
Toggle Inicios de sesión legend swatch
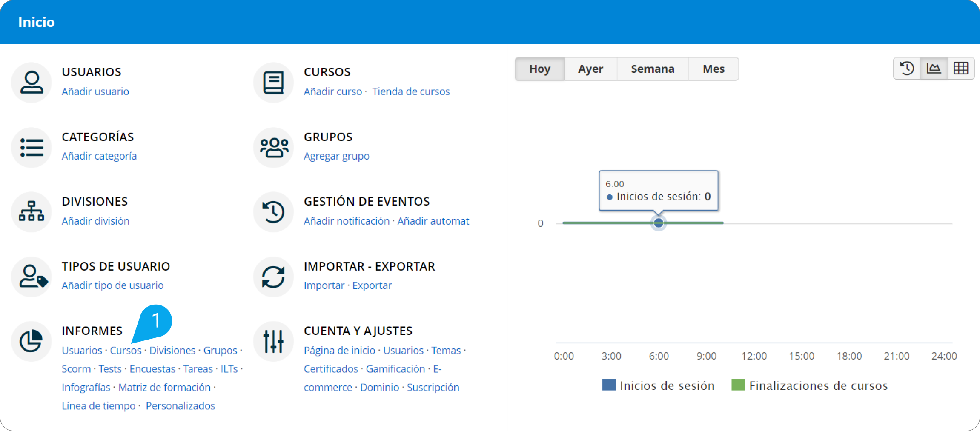point(609,385)
